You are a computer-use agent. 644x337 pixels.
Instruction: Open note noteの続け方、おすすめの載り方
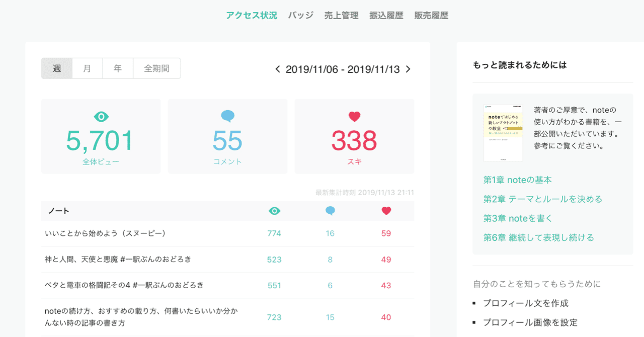[x=141, y=317]
